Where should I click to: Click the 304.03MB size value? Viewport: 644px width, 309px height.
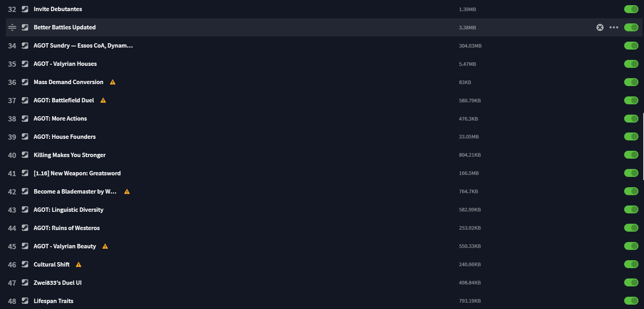[x=470, y=46]
